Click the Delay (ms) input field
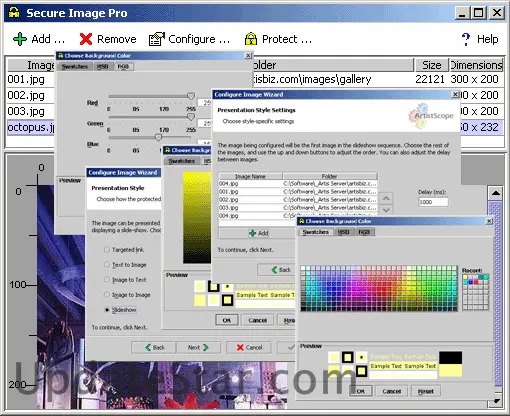 point(433,202)
